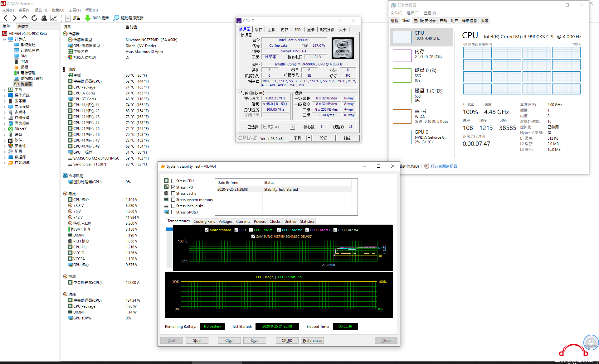Viewport: 599px width, 364px height.
Task: Click the temperatures tab in stability test
Action: (x=178, y=221)
